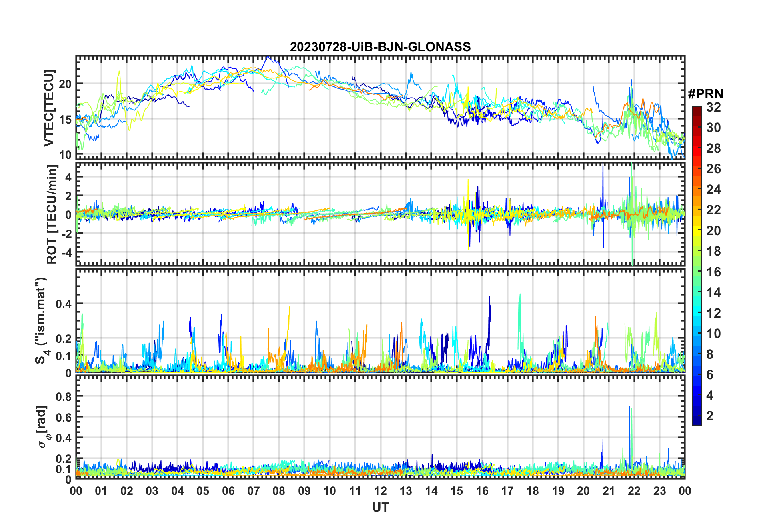Click x-axis tick label 18

coord(533,491)
